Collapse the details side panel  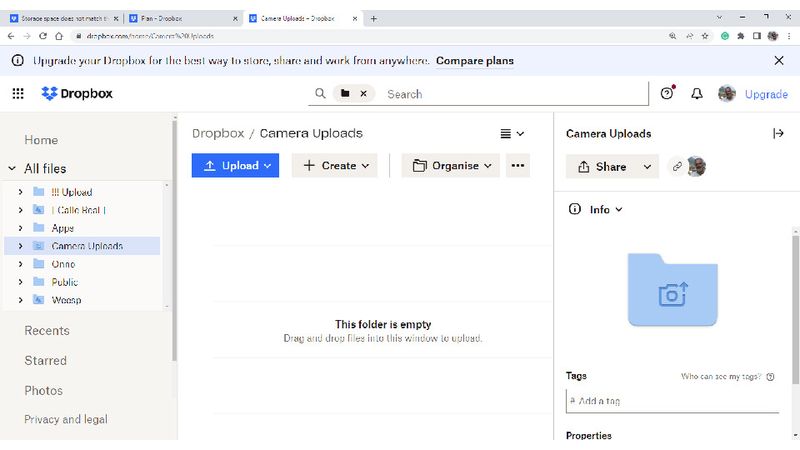(x=778, y=134)
